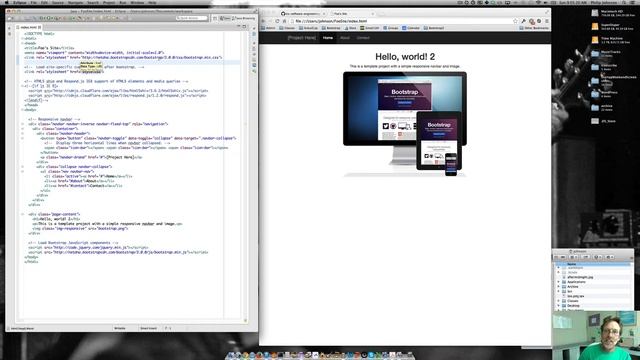Close the Foo's Site Chrome tab
The image size is (640, 360).
tap(373, 14)
